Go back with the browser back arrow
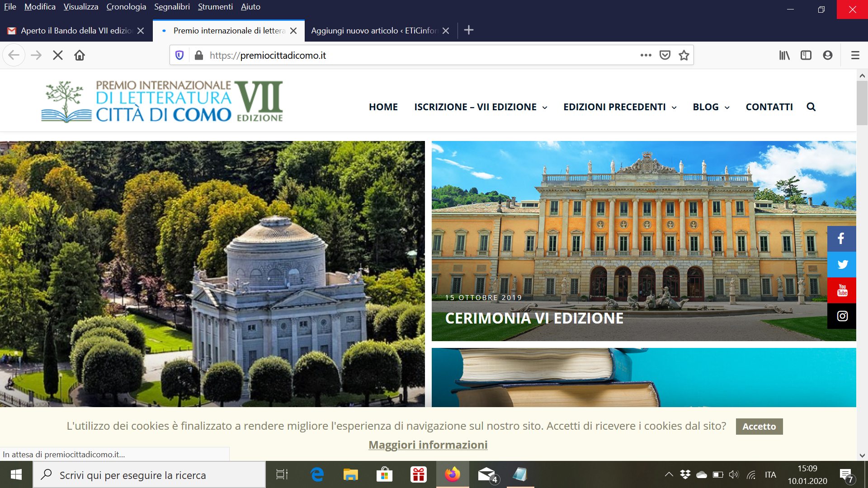The image size is (868, 488). tap(14, 55)
